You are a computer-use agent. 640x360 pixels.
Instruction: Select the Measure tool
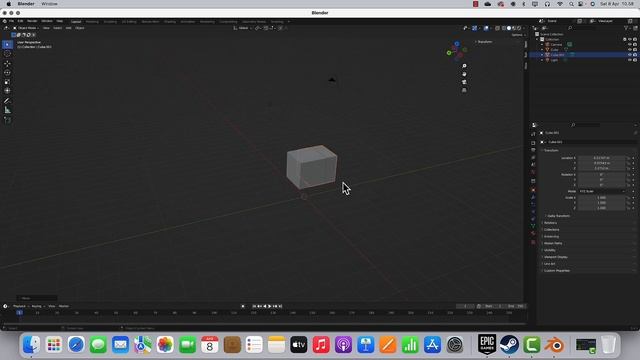7,110
